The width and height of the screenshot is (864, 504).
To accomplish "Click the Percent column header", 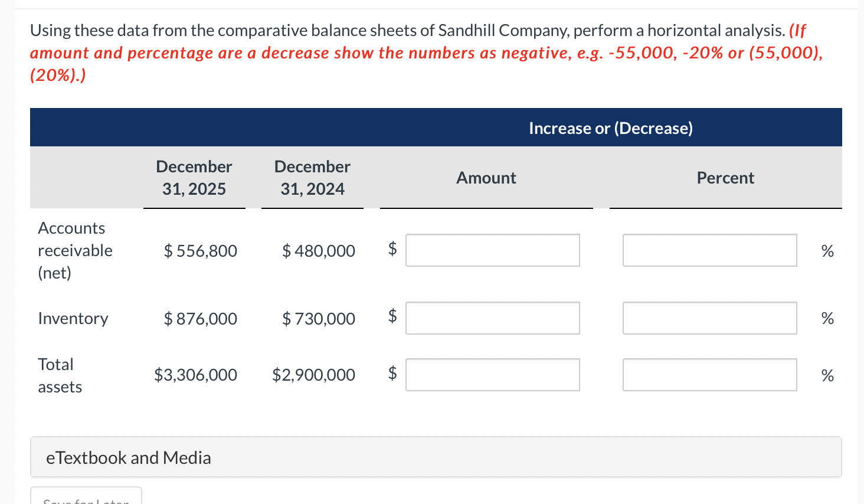I will (x=725, y=177).
